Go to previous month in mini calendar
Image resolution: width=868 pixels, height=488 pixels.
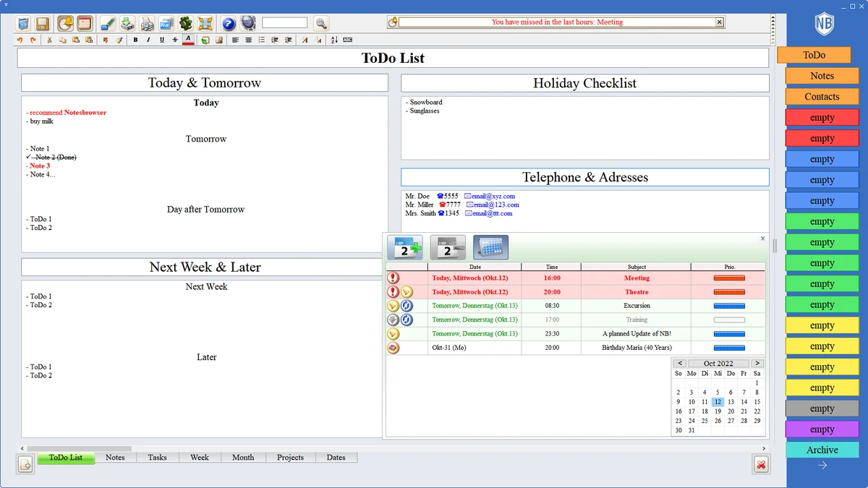(x=680, y=364)
